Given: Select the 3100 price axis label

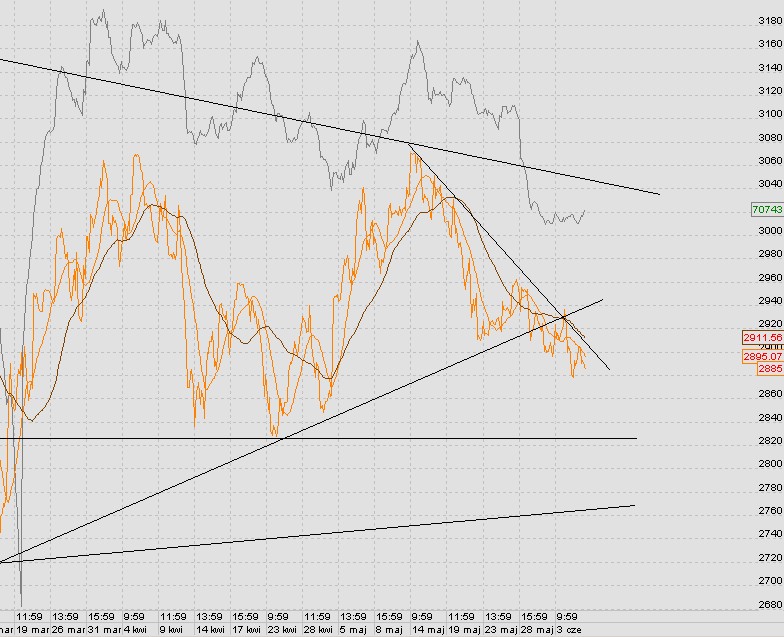Looking at the screenshot, I should coord(770,114).
